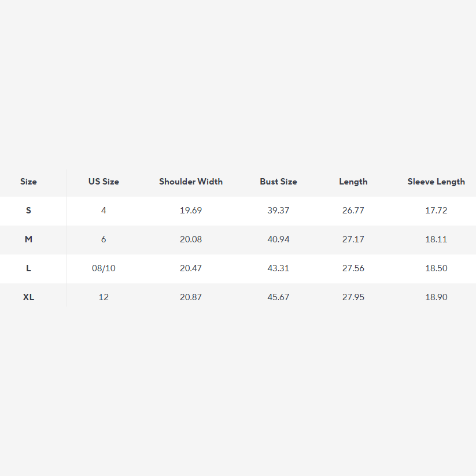The image size is (476, 476).
Task: Select the US size 12 cell
Action: click(104, 297)
